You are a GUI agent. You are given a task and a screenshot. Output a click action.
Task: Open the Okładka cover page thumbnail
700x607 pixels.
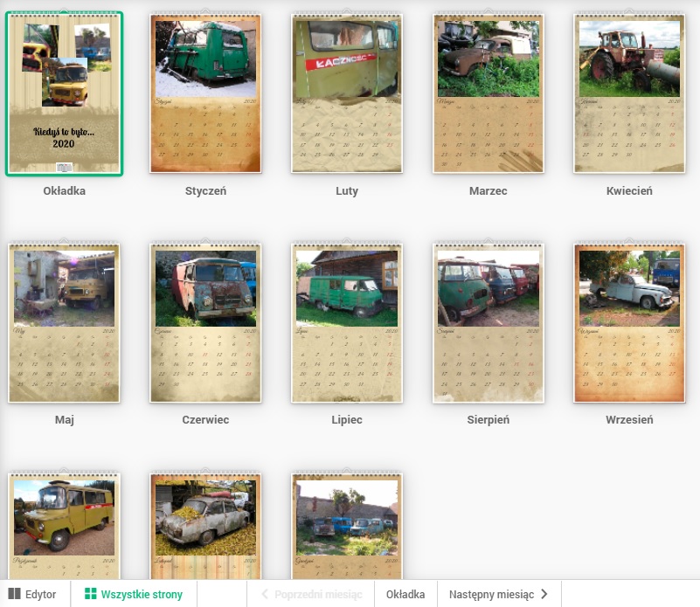coord(64,94)
